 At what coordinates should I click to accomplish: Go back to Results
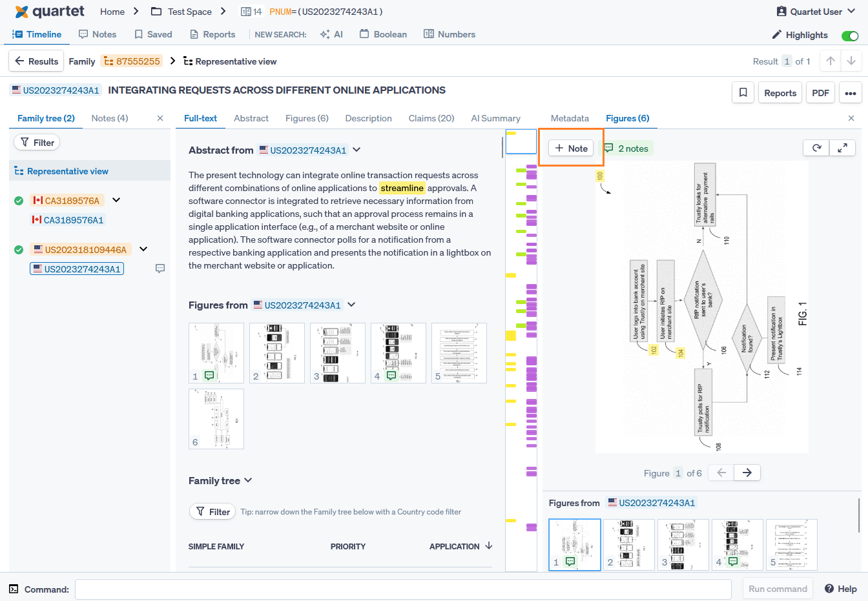pyautogui.click(x=36, y=61)
